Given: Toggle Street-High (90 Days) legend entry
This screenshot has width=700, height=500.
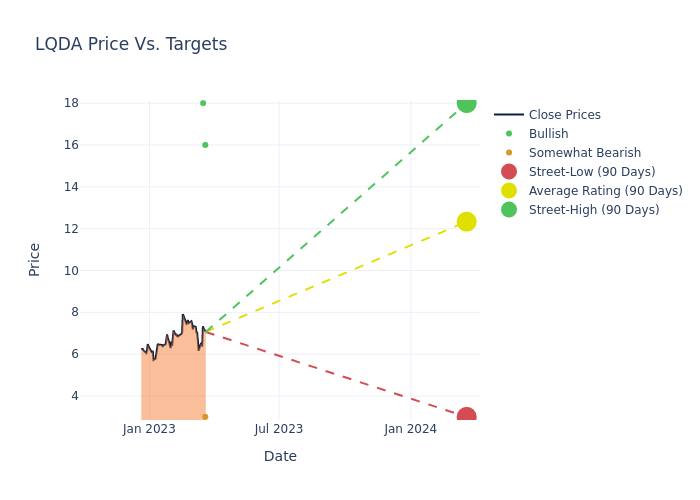Looking at the screenshot, I should coord(593,210).
